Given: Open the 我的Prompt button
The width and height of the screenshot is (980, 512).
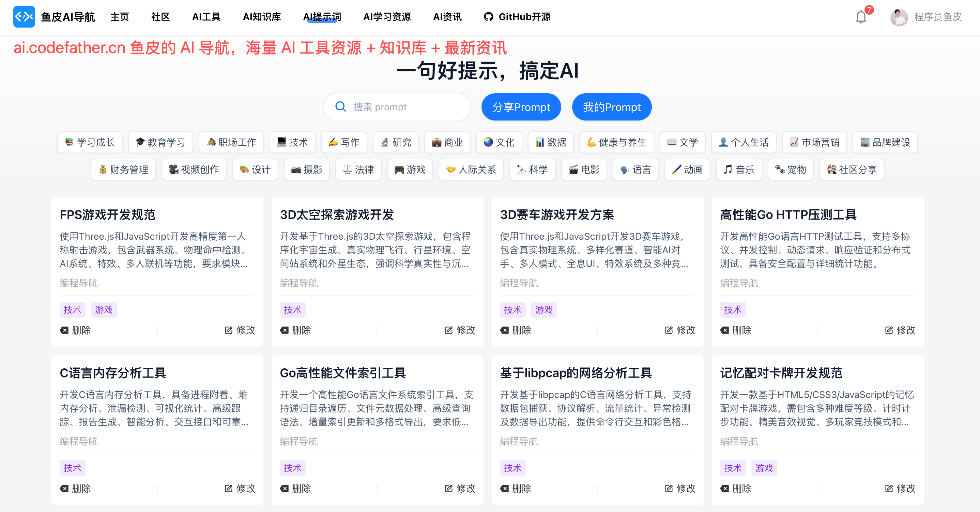Looking at the screenshot, I should pos(611,107).
